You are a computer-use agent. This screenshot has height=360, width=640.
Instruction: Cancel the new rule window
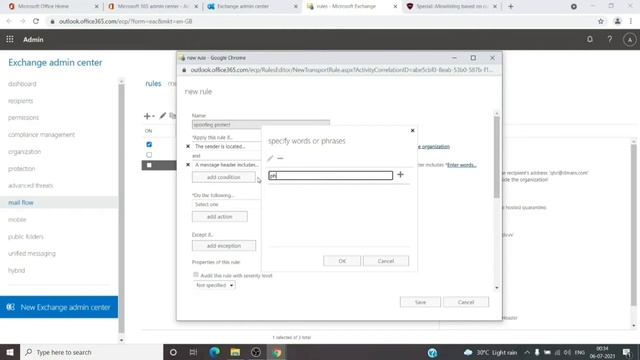466,302
